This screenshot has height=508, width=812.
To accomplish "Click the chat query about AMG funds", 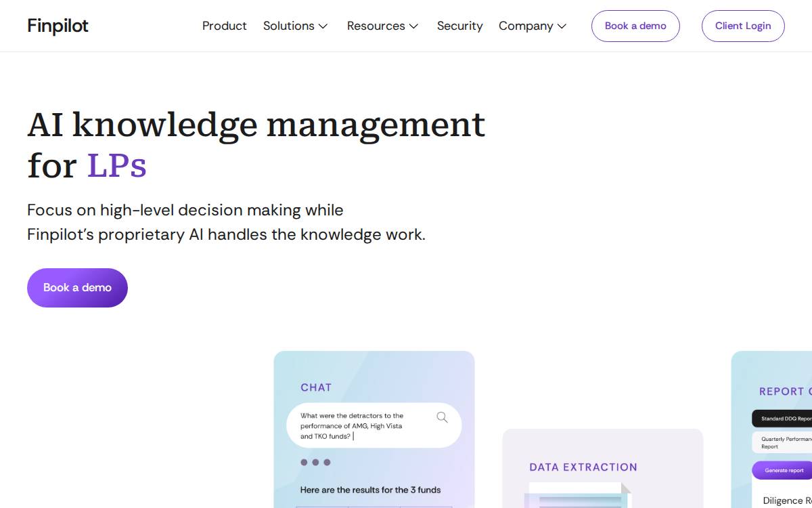I will 352,426.
